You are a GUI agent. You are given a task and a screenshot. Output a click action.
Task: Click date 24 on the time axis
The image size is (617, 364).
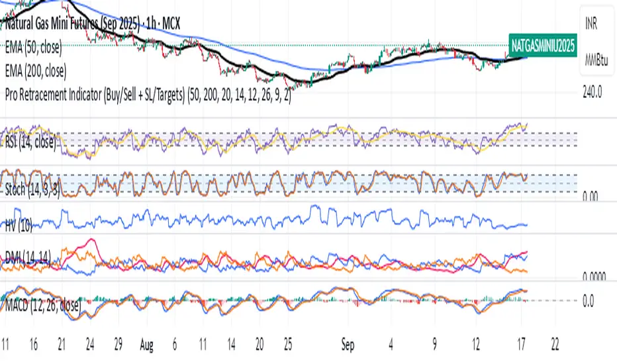pyautogui.click(x=90, y=345)
